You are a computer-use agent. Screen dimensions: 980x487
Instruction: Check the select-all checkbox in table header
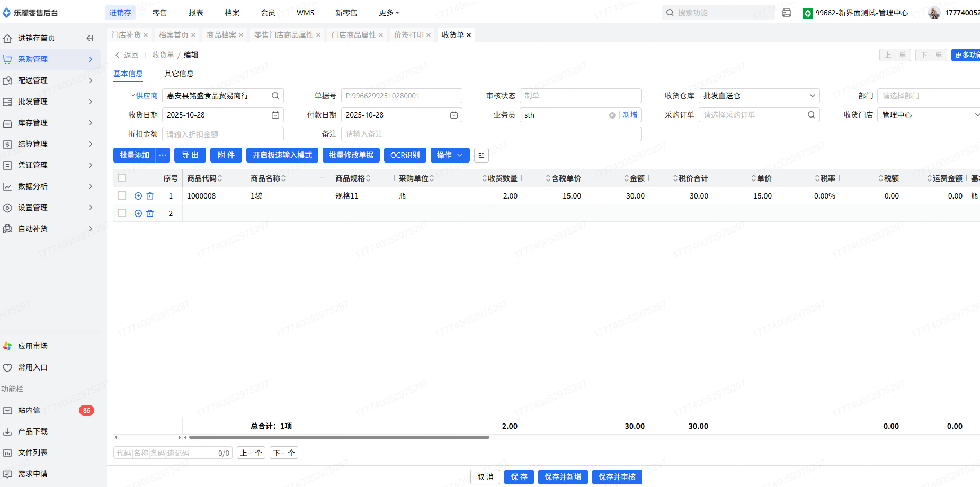(122, 178)
